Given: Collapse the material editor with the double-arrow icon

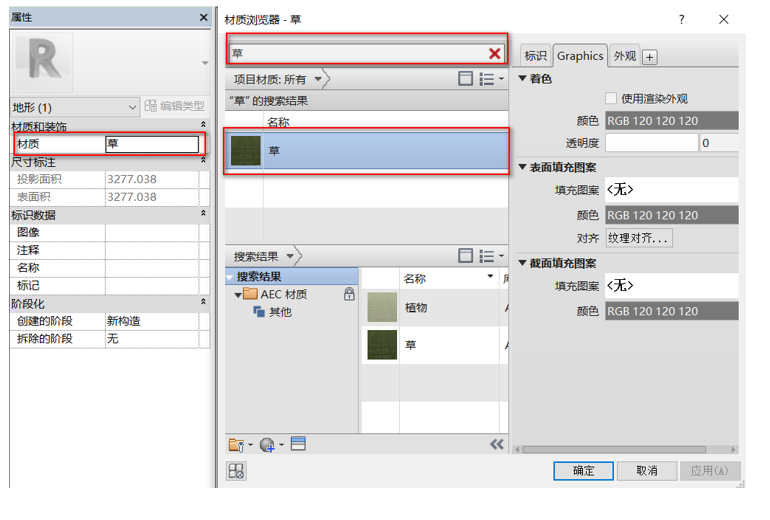Looking at the screenshot, I should click(x=496, y=445).
